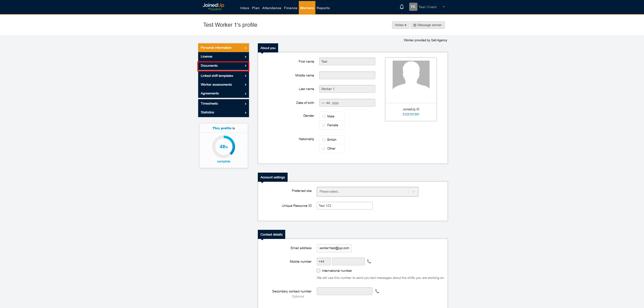Click the 48% profile completion ring
This screenshot has height=308, width=644.
coord(224,147)
